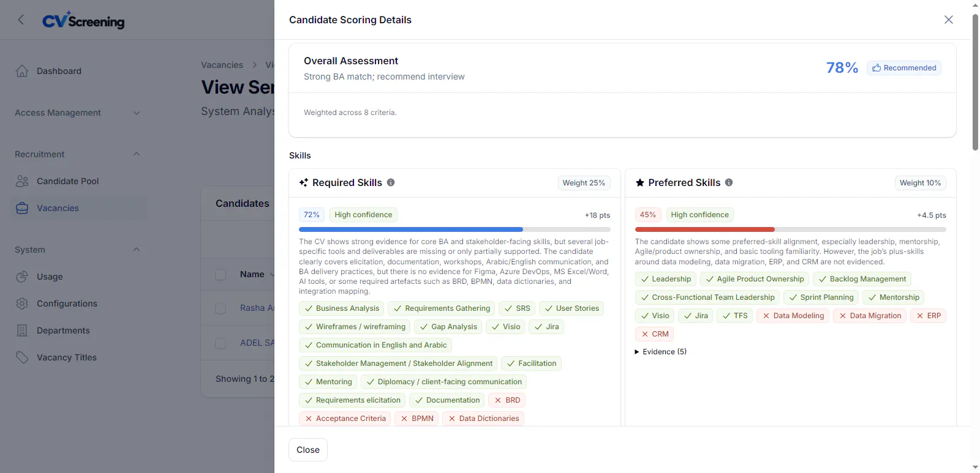Viewport: 980px width, 473px height.
Task: Click the Configurations gear icon
Action: pos(22,304)
